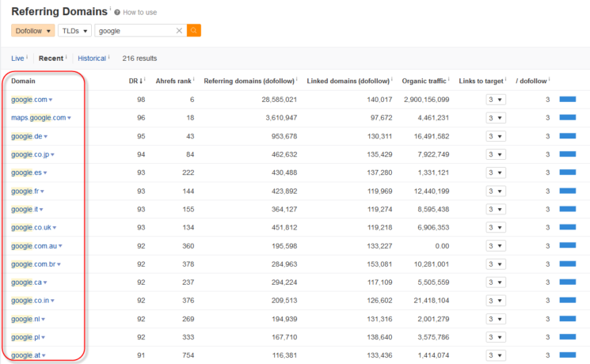Switch to the Historical tab
This screenshot has height=364, width=590.
click(x=92, y=59)
